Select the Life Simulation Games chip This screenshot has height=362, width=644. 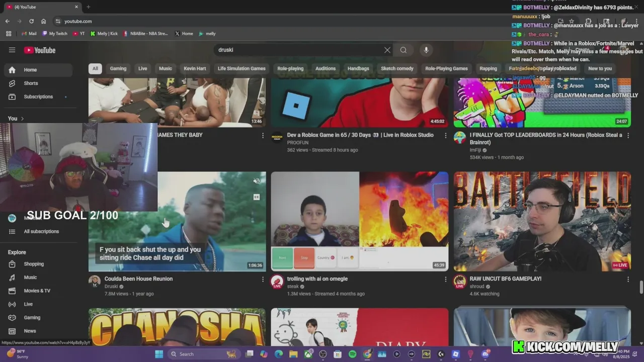tap(242, 68)
